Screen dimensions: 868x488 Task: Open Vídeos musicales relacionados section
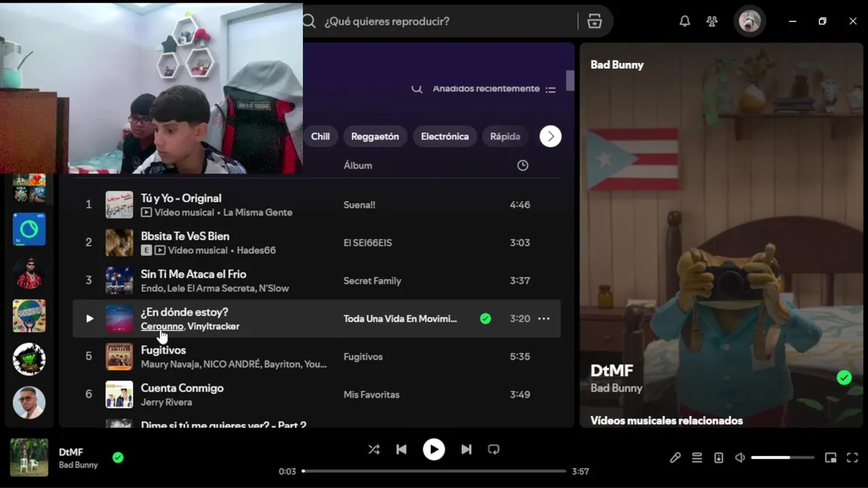(x=667, y=420)
